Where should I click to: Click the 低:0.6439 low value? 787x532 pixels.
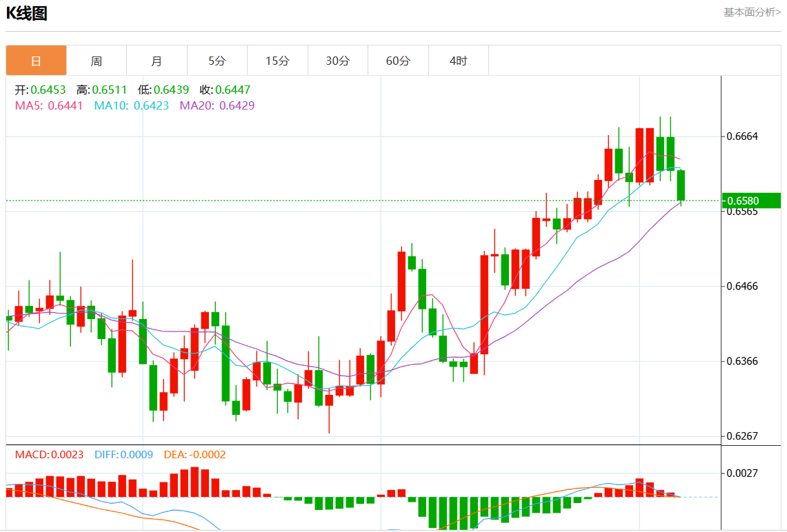click(x=163, y=90)
